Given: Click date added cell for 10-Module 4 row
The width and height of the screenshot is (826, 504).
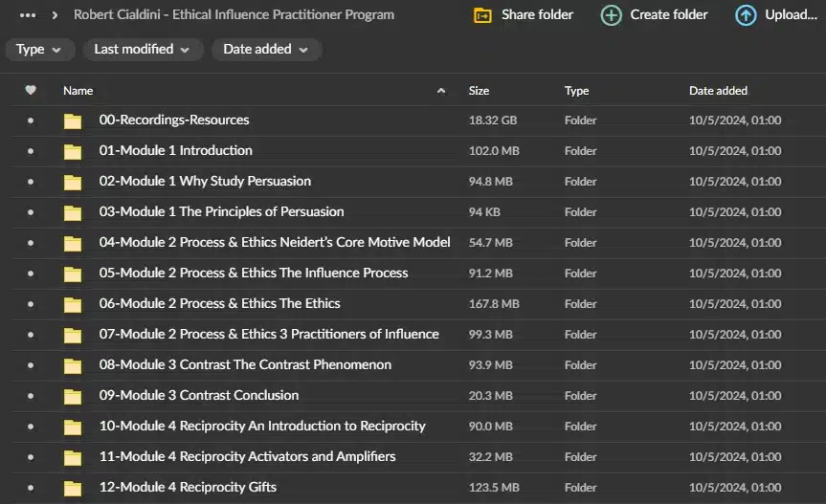Looking at the screenshot, I should 735,427.
